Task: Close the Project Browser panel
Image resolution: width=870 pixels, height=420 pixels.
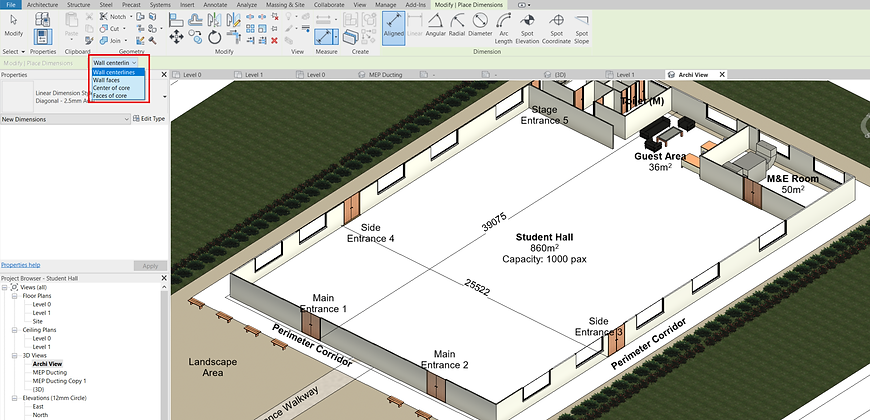Action: [x=164, y=278]
